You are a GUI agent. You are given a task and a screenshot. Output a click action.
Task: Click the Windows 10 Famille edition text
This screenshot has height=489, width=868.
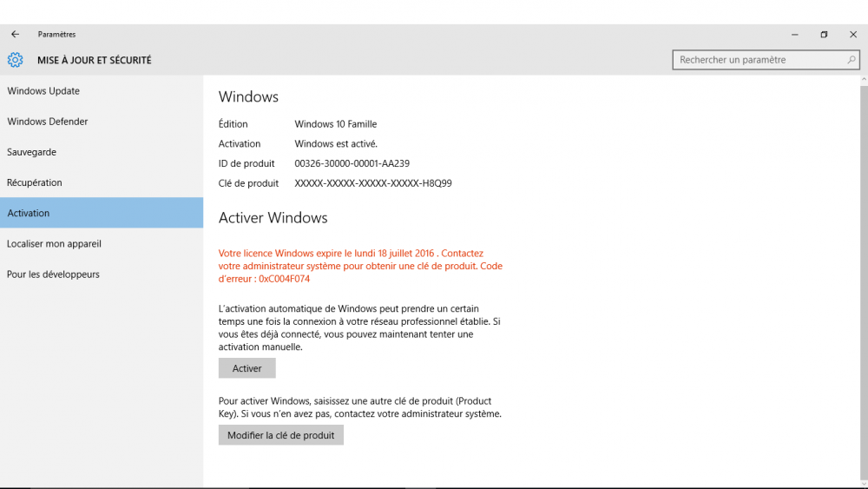tap(335, 124)
